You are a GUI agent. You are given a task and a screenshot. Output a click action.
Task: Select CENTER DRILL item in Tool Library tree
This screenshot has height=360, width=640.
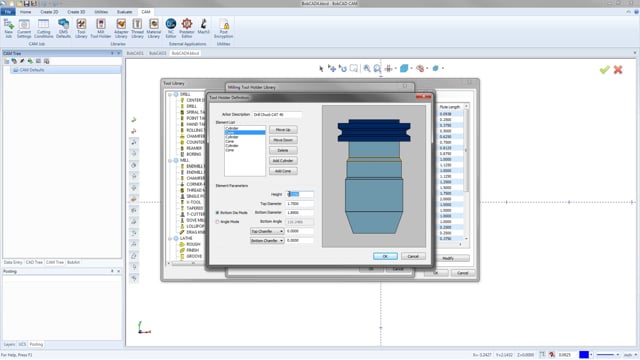[x=196, y=100]
